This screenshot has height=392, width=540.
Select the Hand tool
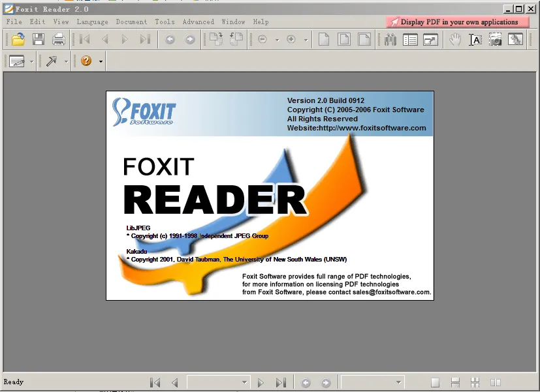455,39
